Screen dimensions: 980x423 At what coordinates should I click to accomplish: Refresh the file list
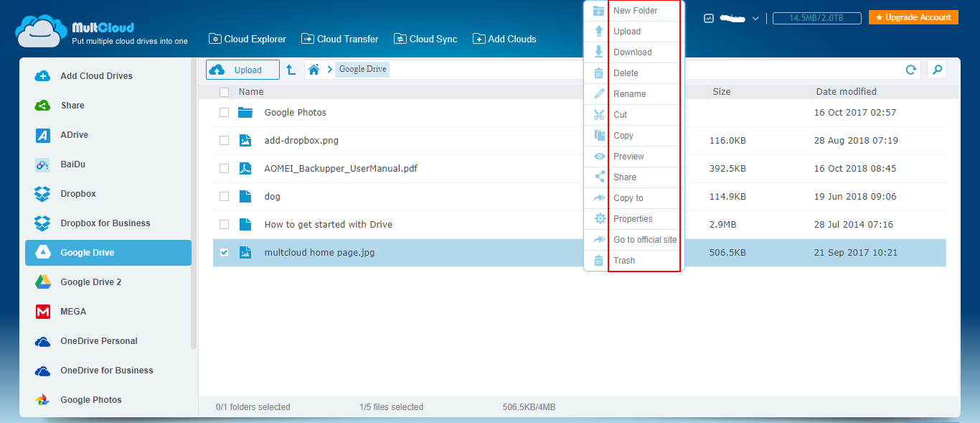911,70
